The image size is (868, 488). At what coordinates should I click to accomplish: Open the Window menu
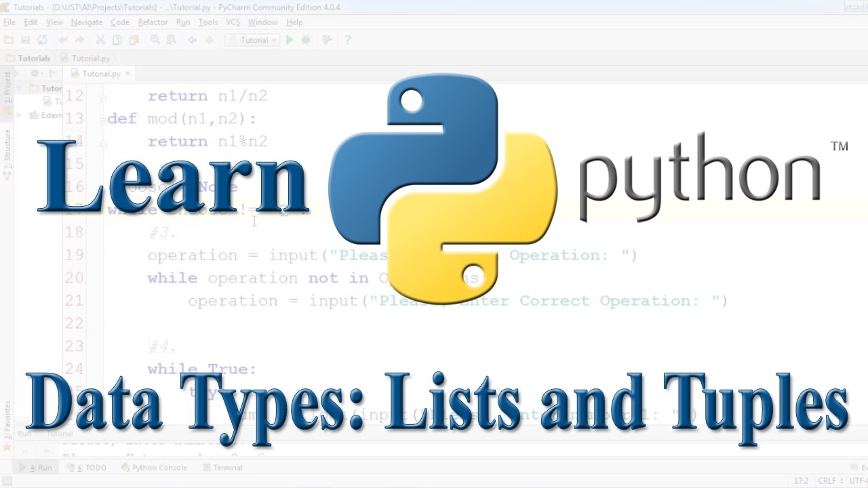click(x=262, y=22)
